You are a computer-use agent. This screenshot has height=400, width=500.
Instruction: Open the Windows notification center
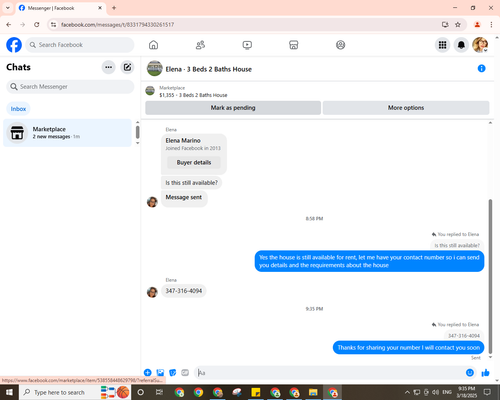[487, 392]
